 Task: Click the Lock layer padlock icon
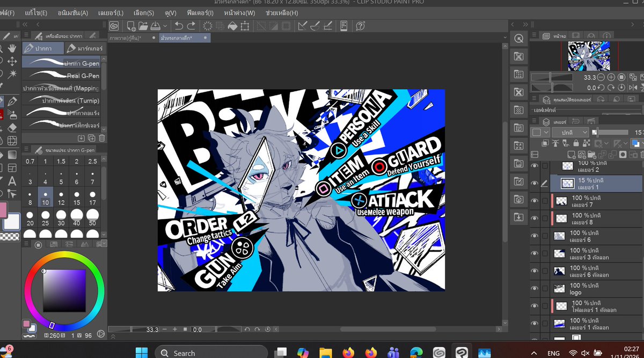click(576, 143)
